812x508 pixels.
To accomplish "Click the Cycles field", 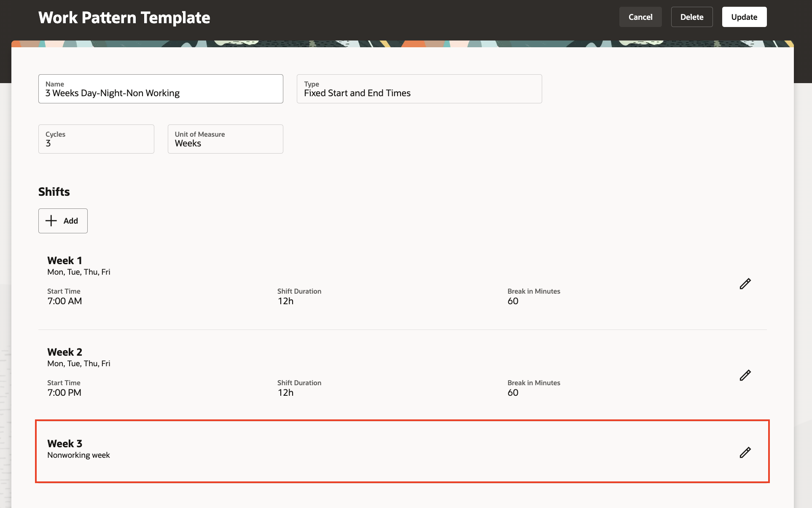I will coord(96,139).
